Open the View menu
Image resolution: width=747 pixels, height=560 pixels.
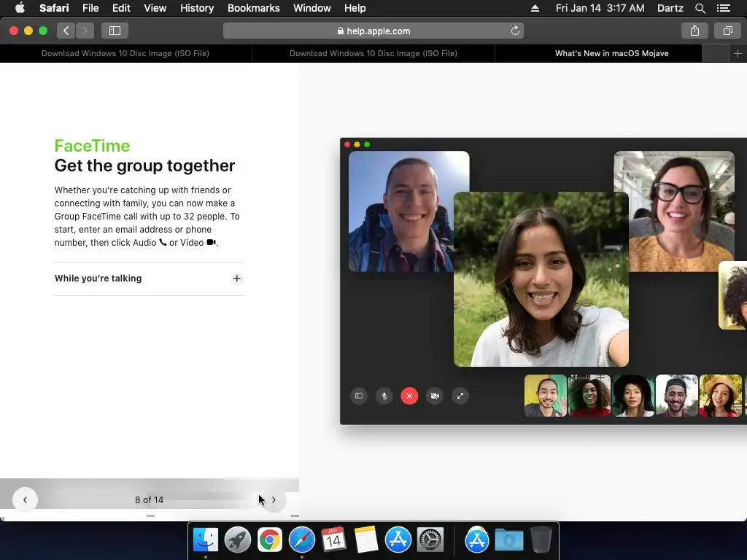tap(155, 8)
